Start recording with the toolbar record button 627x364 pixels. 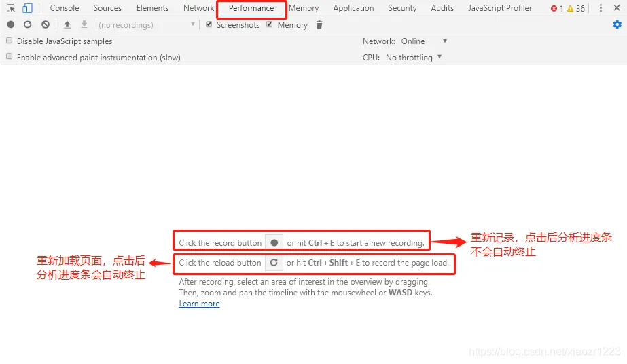coord(11,24)
